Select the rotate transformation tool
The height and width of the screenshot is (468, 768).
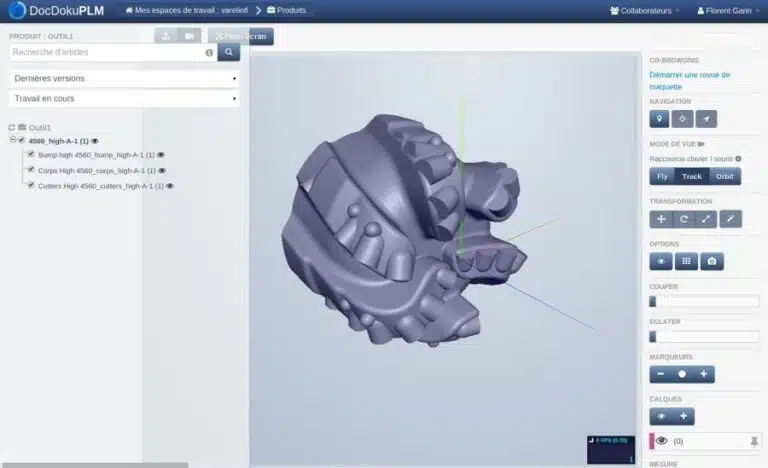tap(684, 219)
